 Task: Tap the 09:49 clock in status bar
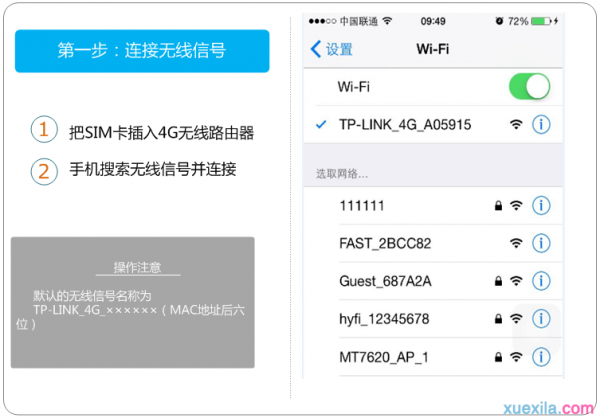(433, 21)
